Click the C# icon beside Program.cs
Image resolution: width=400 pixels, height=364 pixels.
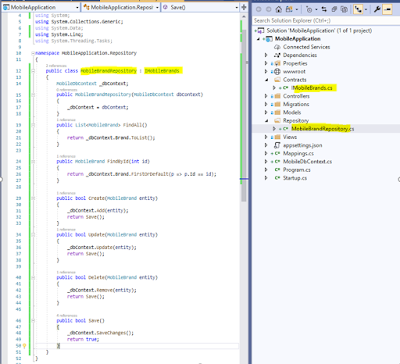click(x=277, y=170)
